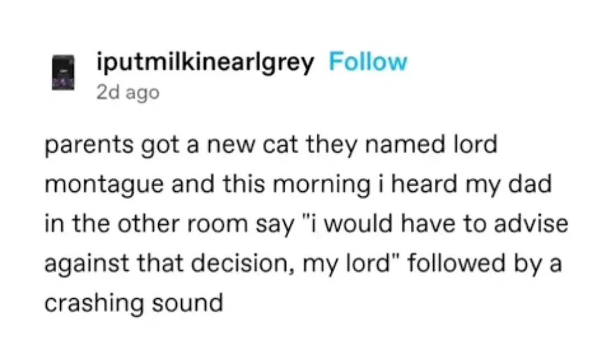Click 'this morning' in the second line
Image resolution: width=602 pixels, height=364 pixels.
tap(297, 185)
